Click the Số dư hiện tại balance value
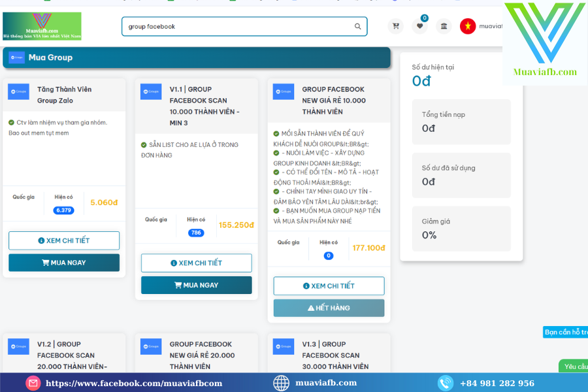The image size is (588, 392). 421,81
